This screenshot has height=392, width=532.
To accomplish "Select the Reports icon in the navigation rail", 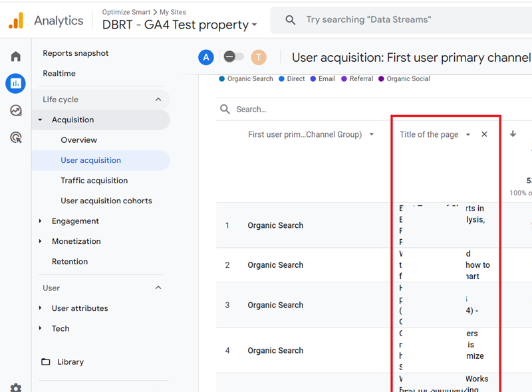I will [15, 83].
